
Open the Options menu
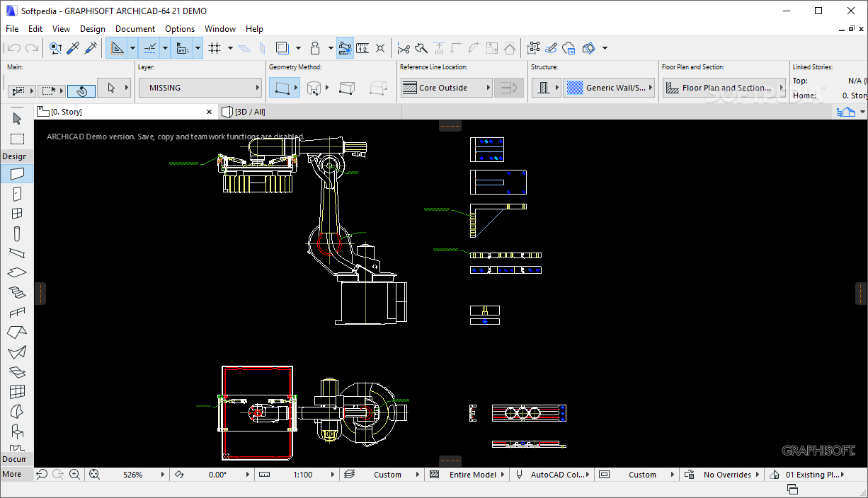coord(180,29)
